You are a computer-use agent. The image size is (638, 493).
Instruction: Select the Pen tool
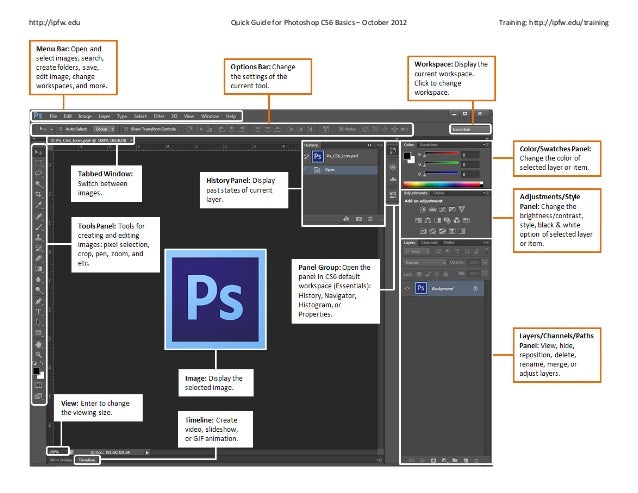[x=38, y=300]
